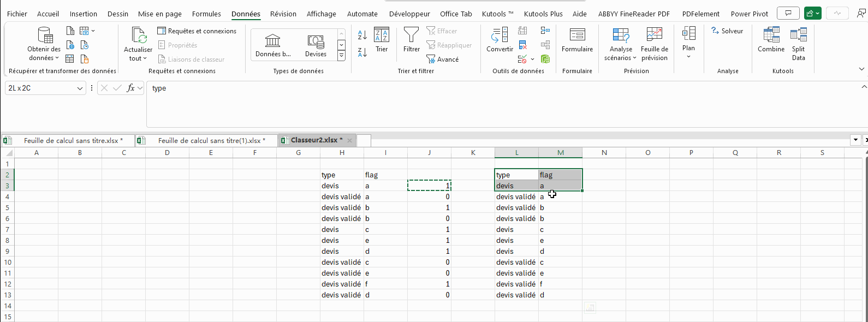
Task: Launch the Solveur add-in
Action: [727, 31]
